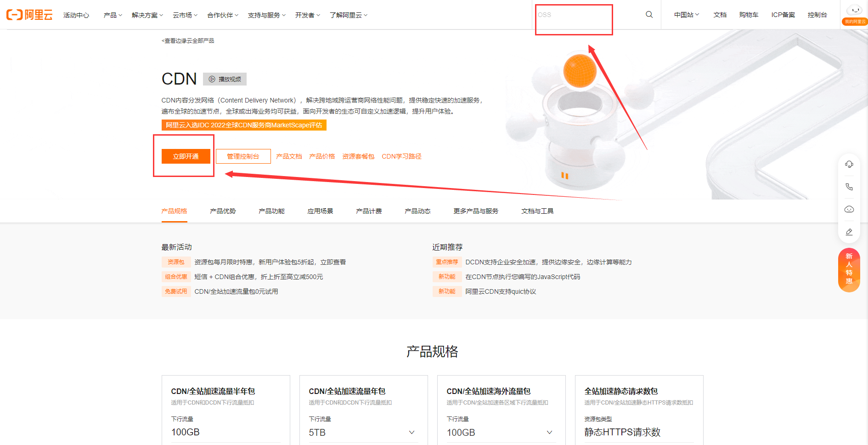Open 资源包每月限时特惠 activity link
This screenshot has height=445, width=868.
point(270,262)
